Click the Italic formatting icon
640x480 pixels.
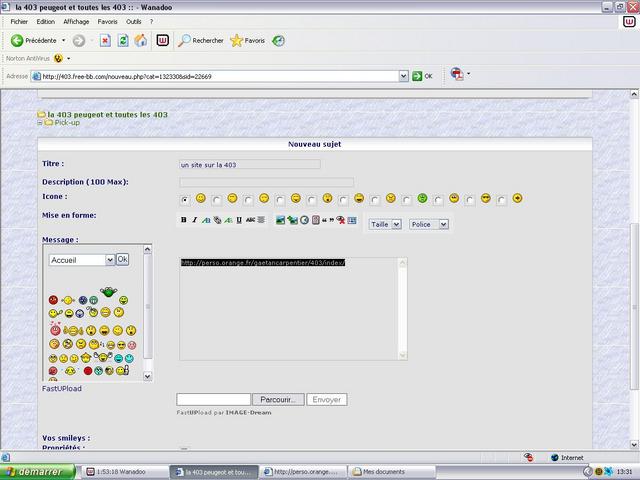195,220
